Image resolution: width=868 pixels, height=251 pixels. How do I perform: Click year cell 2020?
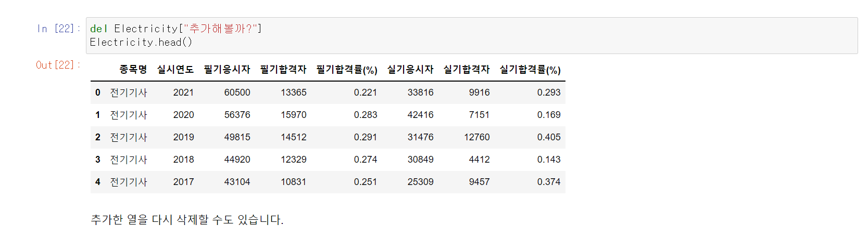[x=183, y=115]
